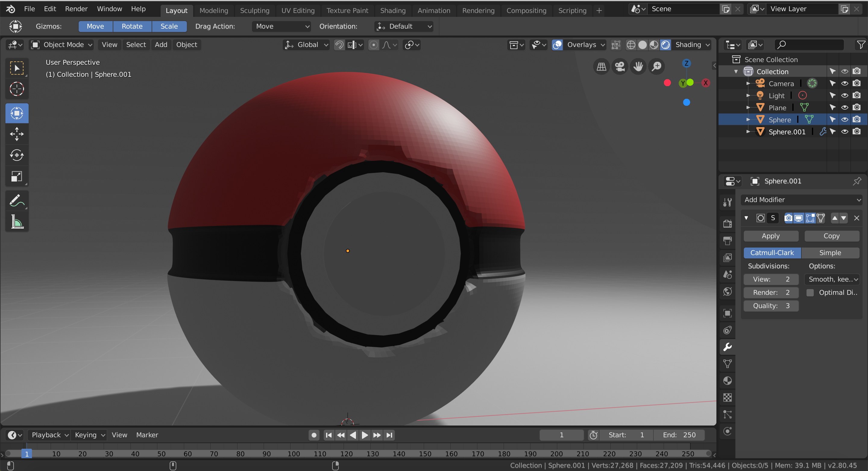Open the File menu
868x471 pixels.
point(29,9)
